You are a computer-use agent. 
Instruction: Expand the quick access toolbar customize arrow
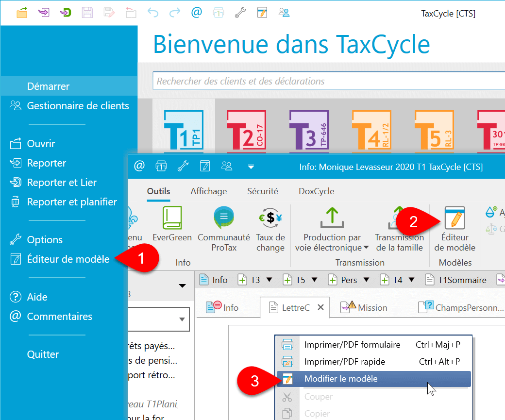pos(251,167)
